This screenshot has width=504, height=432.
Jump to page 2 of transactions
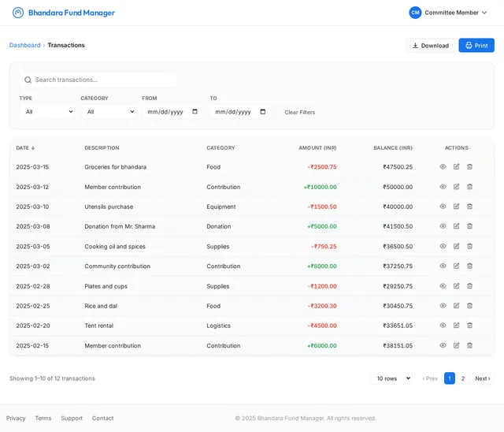(463, 378)
